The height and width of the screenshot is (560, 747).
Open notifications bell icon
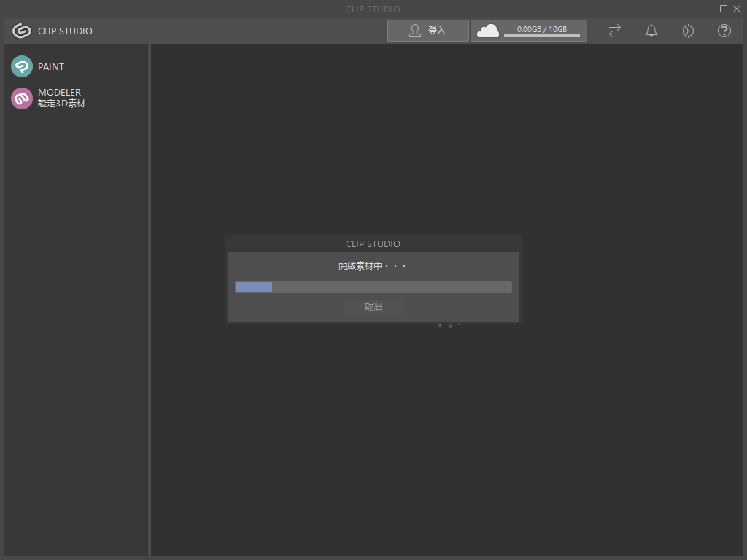[651, 31]
